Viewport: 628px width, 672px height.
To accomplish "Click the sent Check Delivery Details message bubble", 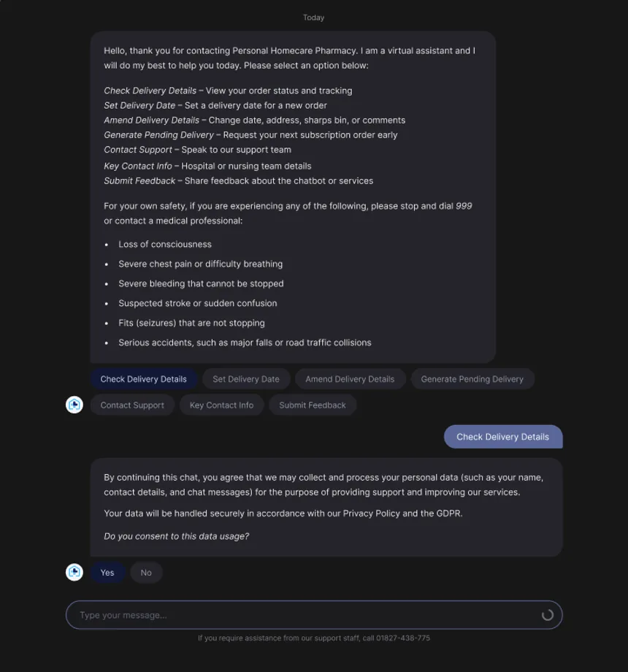I will pos(503,437).
